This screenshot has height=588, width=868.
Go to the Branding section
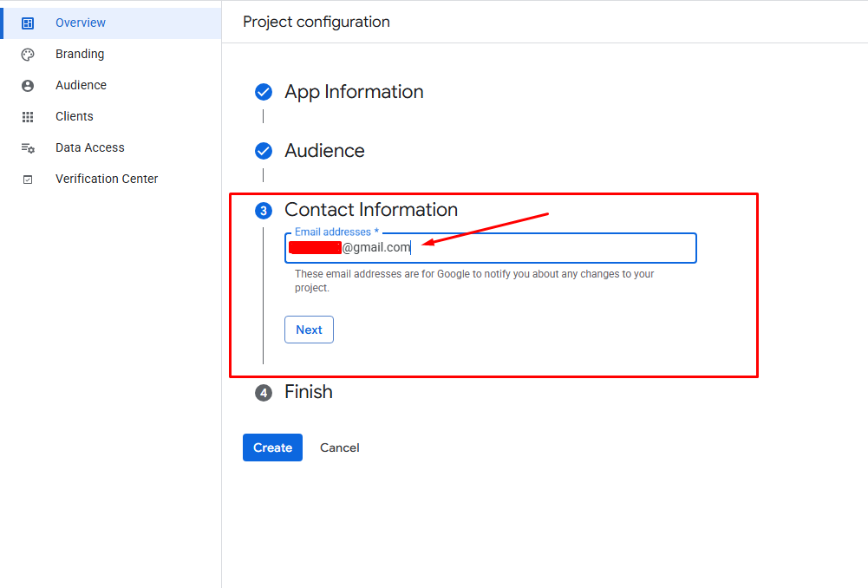[x=80, y=54]
